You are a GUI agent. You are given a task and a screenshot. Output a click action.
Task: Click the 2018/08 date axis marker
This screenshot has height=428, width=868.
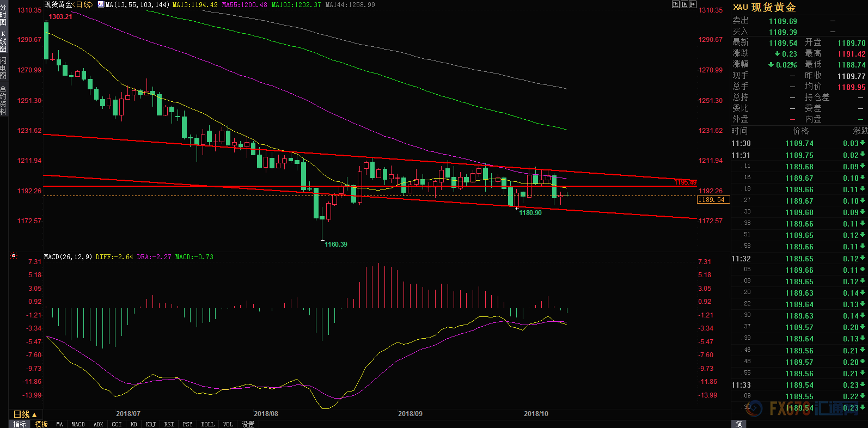[x=266, y=414]
